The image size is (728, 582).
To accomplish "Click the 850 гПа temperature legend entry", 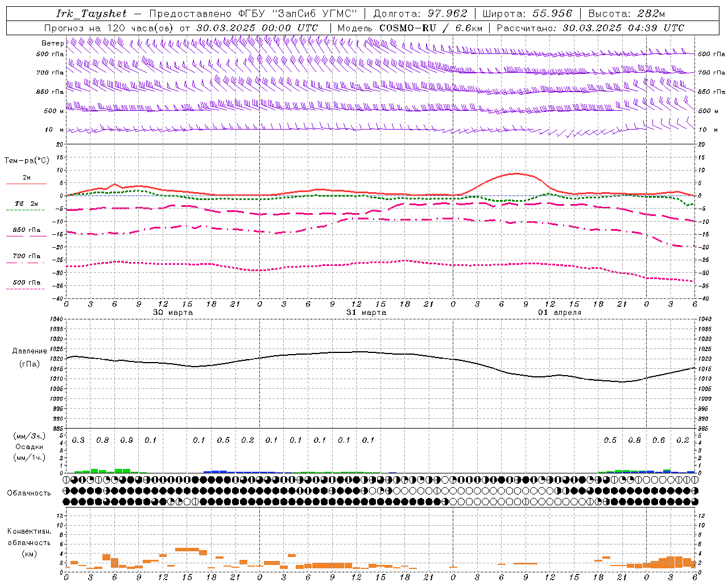I will (26, 230).
